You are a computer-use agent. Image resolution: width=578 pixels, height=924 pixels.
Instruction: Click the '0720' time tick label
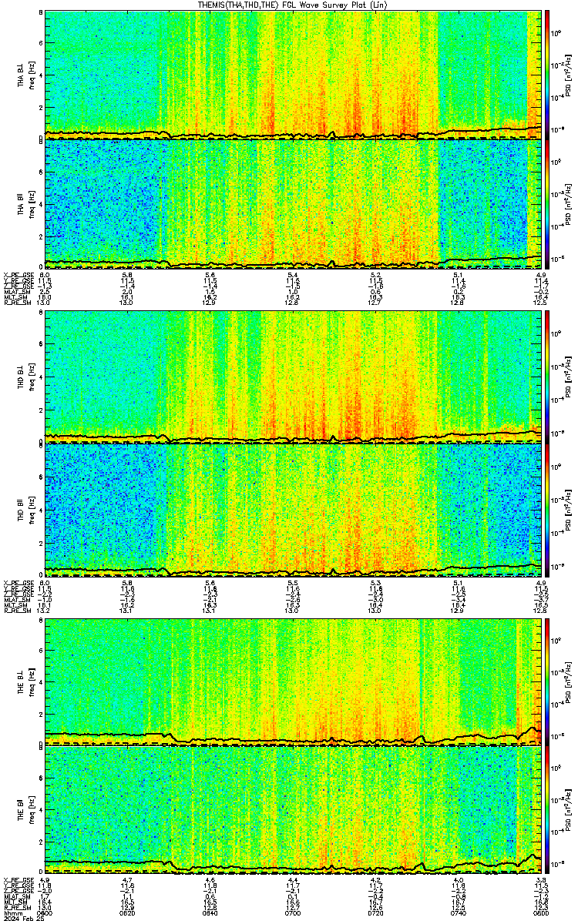(376, 913)
